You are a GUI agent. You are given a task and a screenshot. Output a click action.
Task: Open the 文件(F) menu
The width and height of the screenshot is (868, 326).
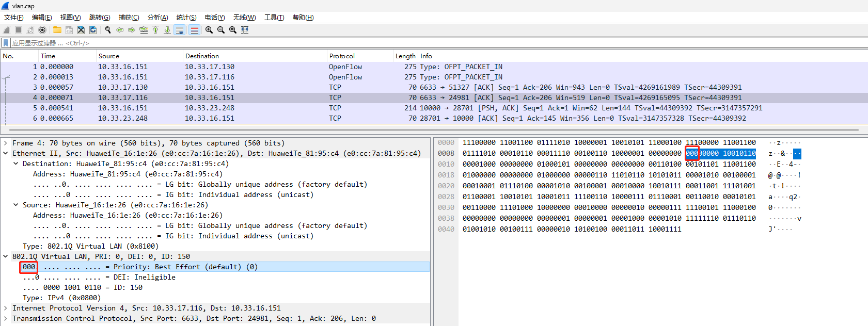tap(14, 18)
